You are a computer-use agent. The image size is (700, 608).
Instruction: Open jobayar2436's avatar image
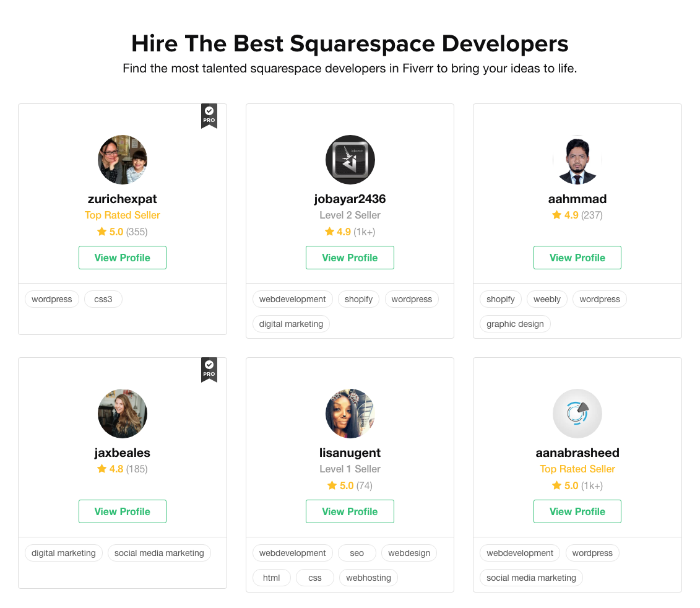pos(350,160)
